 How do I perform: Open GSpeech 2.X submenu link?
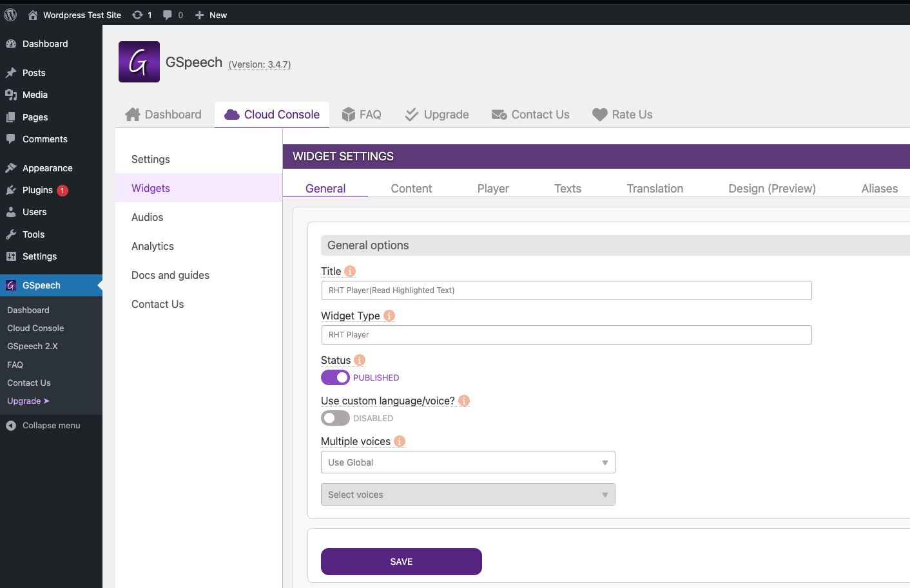coord(32,346)
